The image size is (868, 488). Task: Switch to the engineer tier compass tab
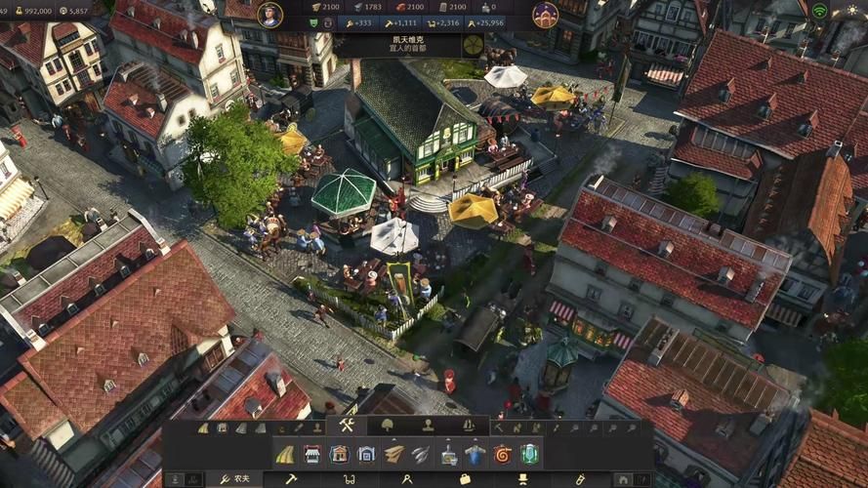(x=407, y=479)
